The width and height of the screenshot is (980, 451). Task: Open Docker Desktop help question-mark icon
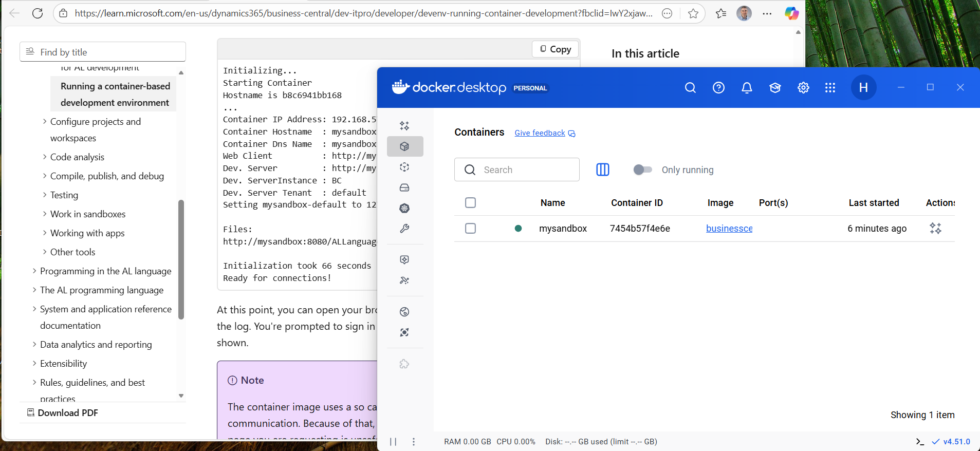(718, 88)
